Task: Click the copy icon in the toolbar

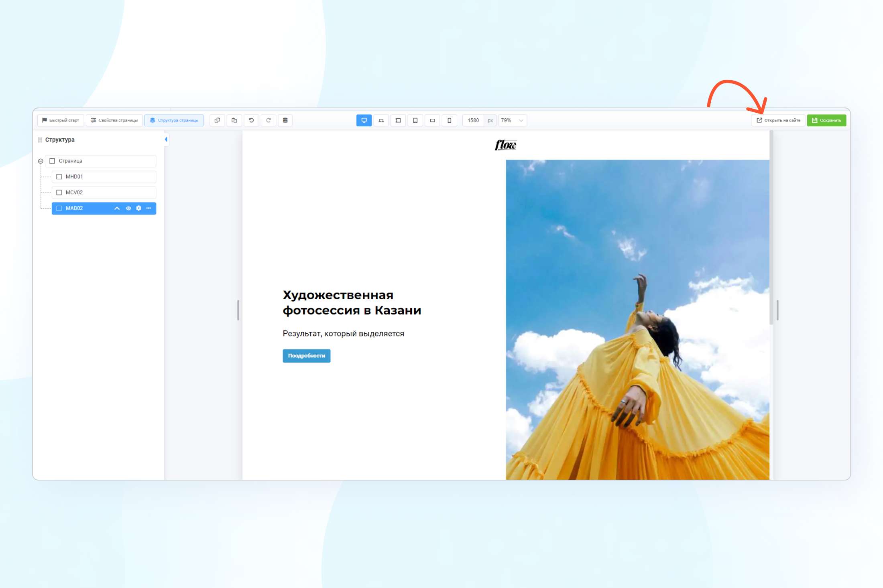Action: [217, 120]
